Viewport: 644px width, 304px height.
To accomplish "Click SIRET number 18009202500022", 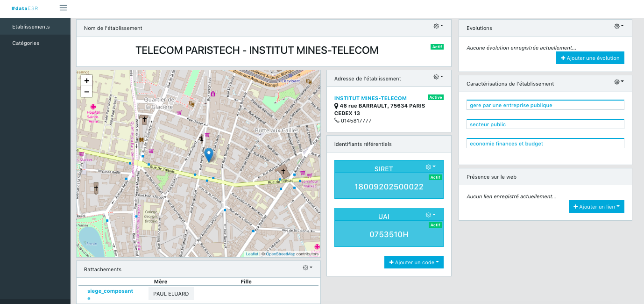I will point(389,187).
